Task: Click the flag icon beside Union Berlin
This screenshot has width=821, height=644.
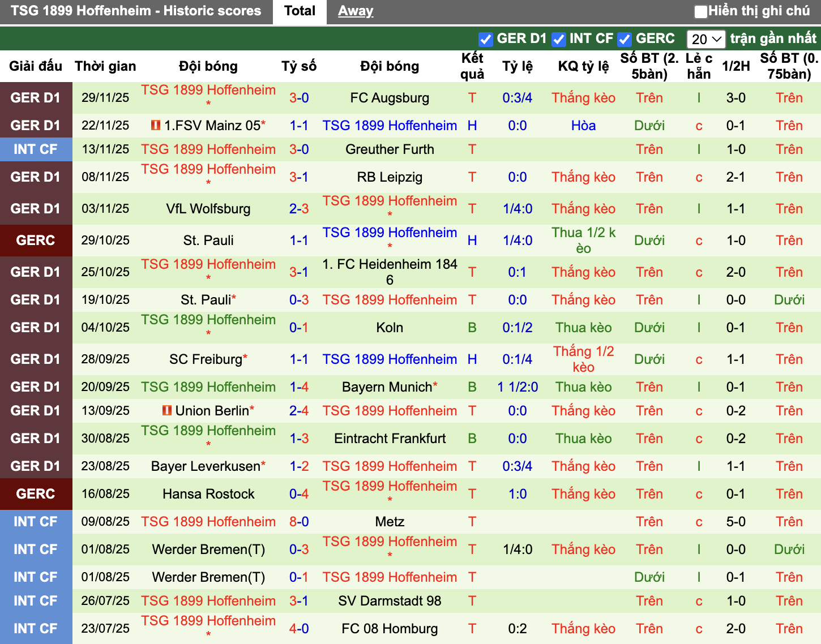Action: [167, 410]
